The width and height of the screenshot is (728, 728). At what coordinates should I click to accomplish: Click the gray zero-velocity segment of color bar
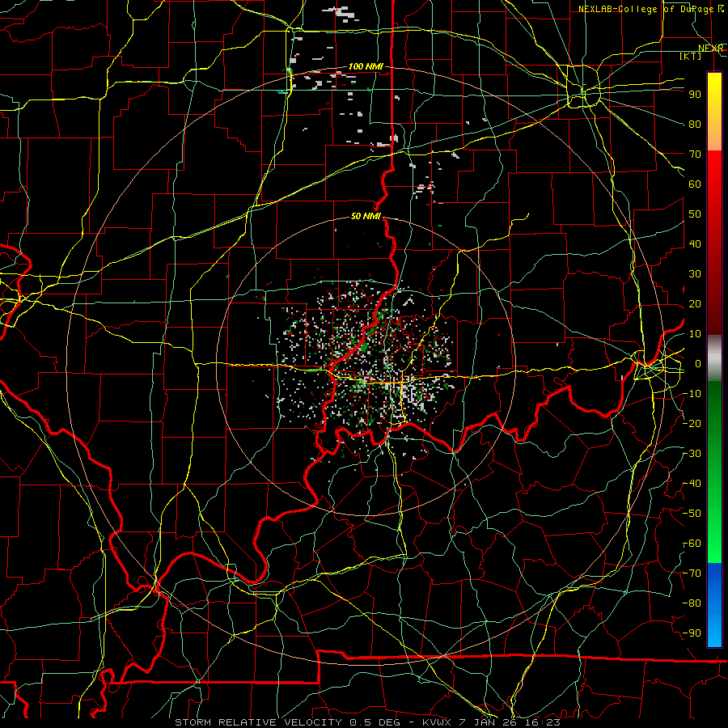(x=714, y=358)
